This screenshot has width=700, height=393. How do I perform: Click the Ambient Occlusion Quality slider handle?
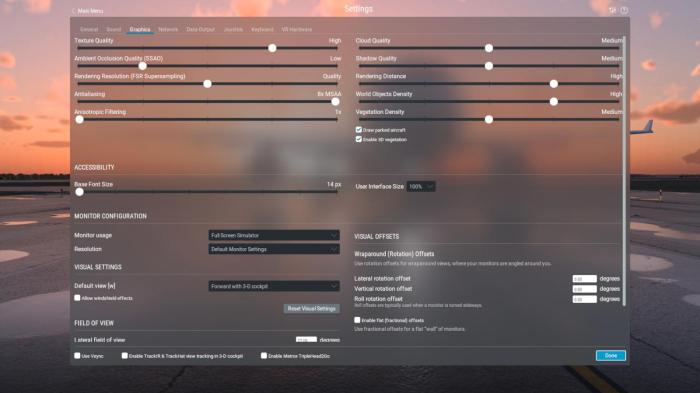(x=142, y=66)
